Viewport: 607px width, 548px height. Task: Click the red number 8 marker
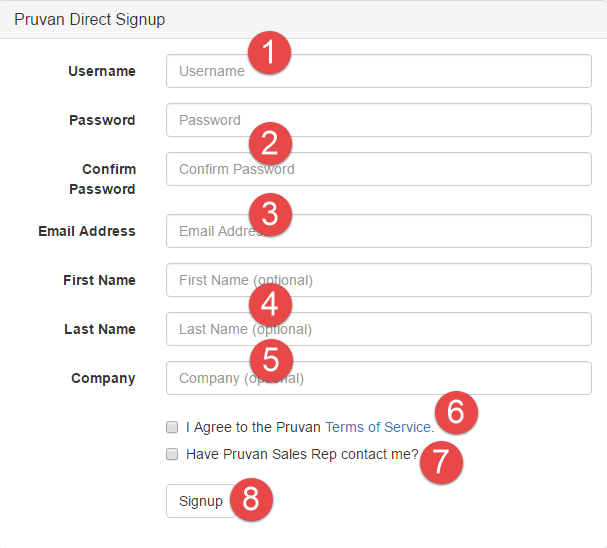(x=251, y=499)
